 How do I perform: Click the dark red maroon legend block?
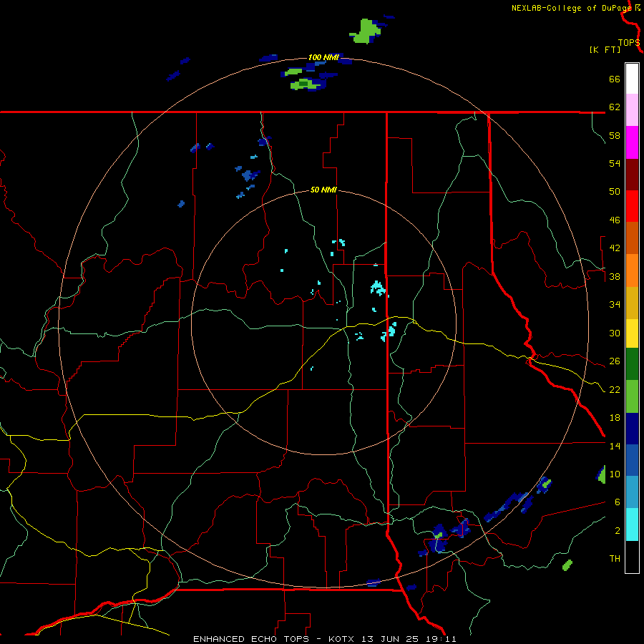pos(632,175)
